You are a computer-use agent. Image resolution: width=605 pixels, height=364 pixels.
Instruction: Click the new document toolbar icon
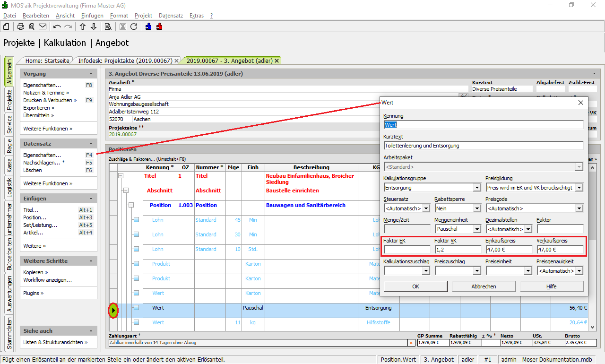click(x=6, y=26)
